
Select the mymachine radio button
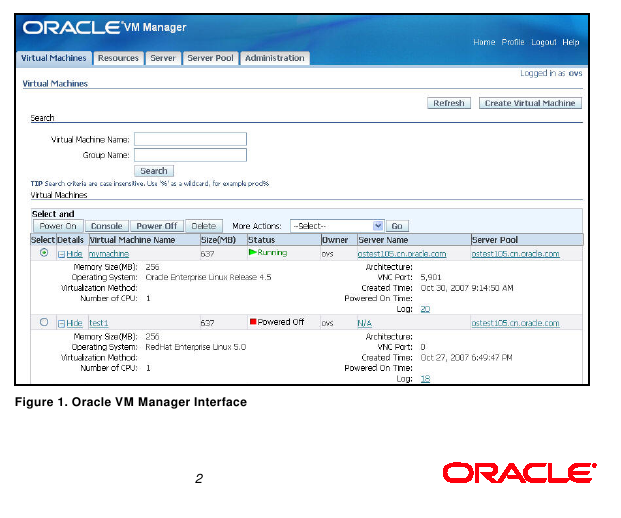(44, 252)
